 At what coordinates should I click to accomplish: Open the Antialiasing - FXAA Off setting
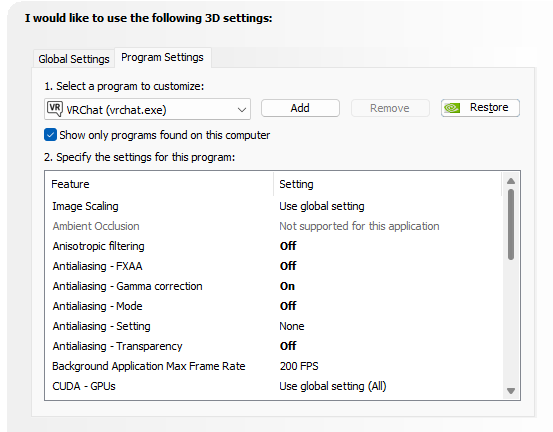(288, 266)
